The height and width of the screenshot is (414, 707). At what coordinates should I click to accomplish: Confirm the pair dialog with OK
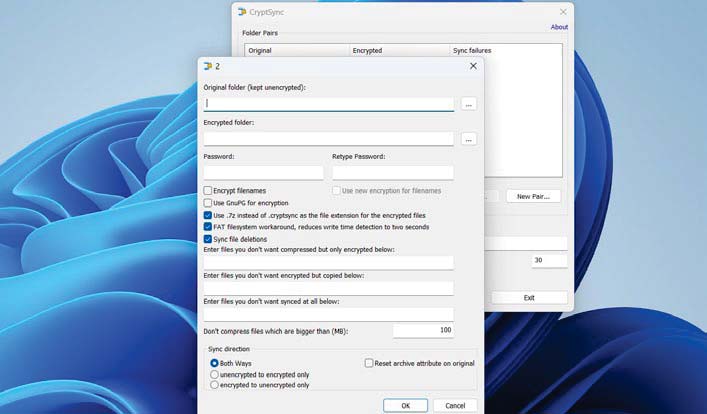(x=405, y=405)
